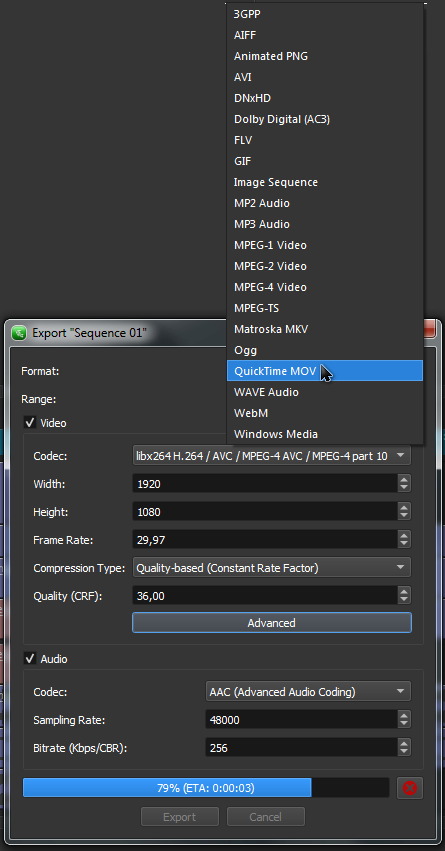Click the Width input field showing 1920
Viewport: 445px width, 851px height.
[265, 483]
